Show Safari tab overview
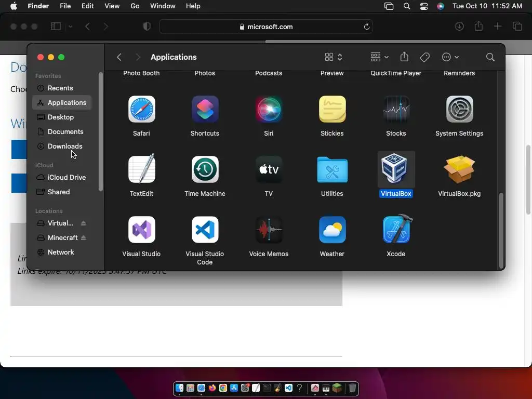Screen dimensions: 532x399 point(517,26)
